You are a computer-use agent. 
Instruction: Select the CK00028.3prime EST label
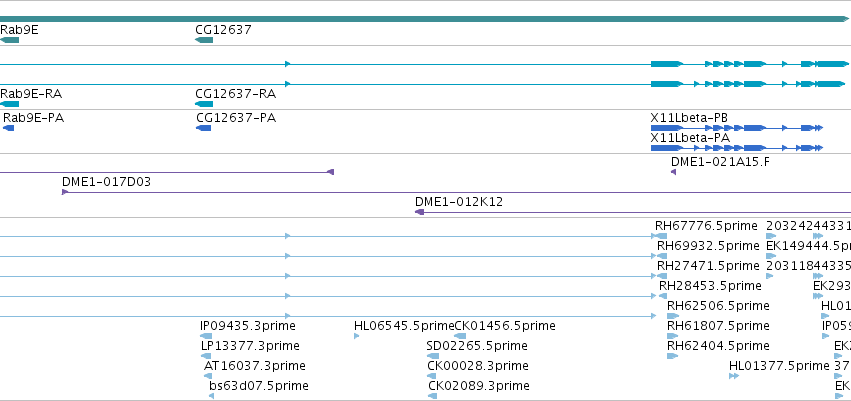(x=478, y=366)
